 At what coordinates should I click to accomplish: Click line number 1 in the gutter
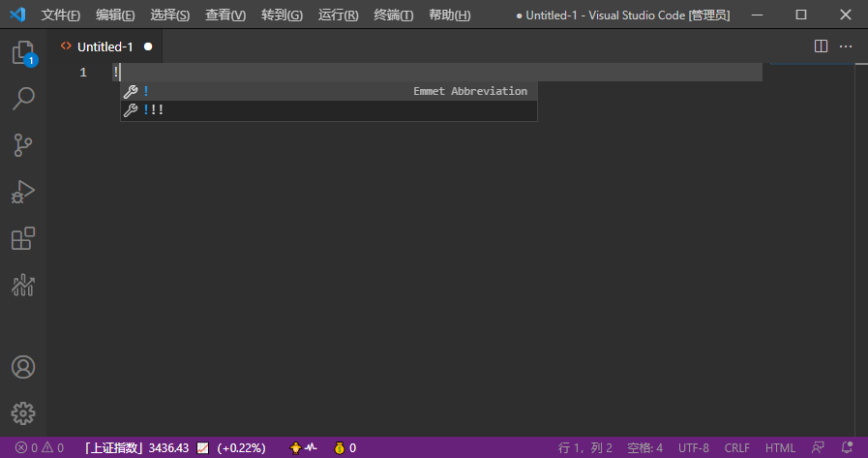tap(83, 72)
